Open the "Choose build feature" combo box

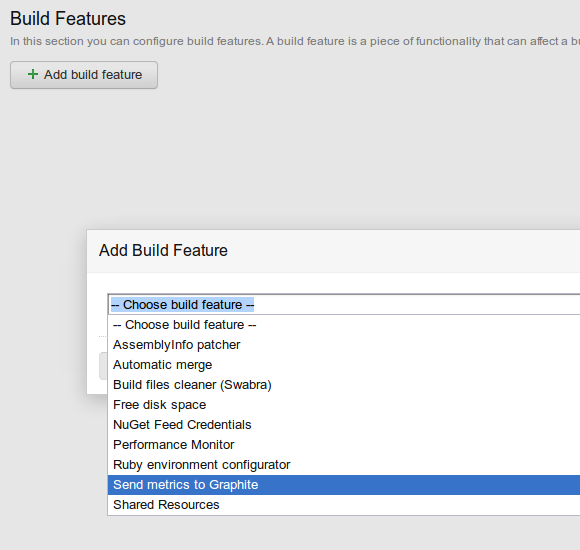(344, 304)
